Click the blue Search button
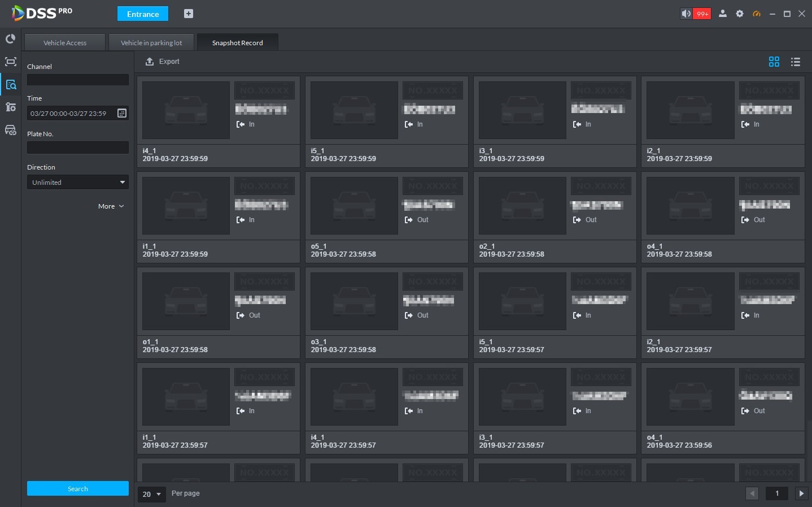812x507 pixels. [x=78, y=488]
